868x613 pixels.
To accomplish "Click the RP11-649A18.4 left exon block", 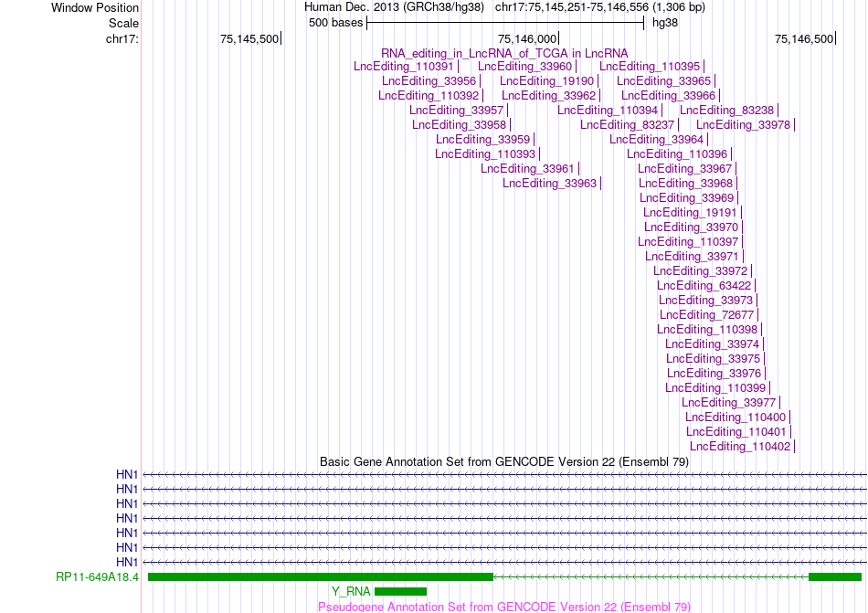I will pos(321,577).
